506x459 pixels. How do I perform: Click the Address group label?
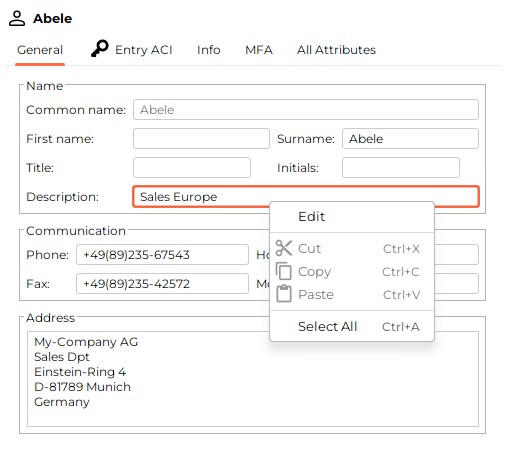(x=51, y=318)
